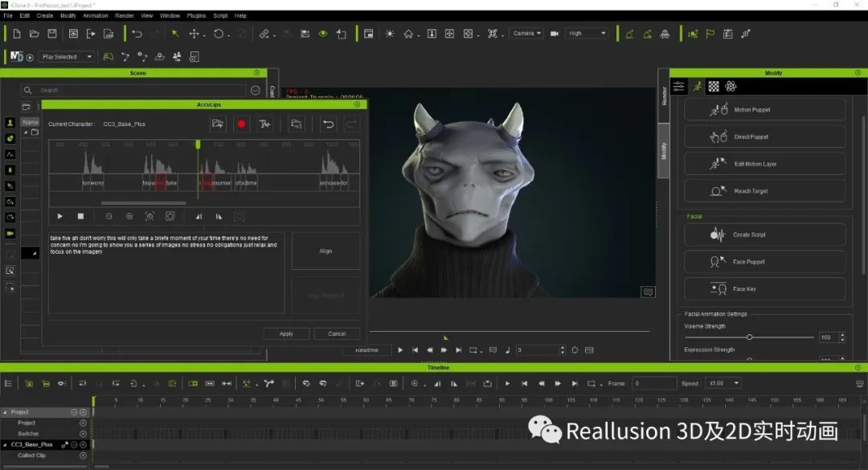Screen dimensions: 868x470
Task: Open the Motion Puppet tool
Action: point(764,109)
